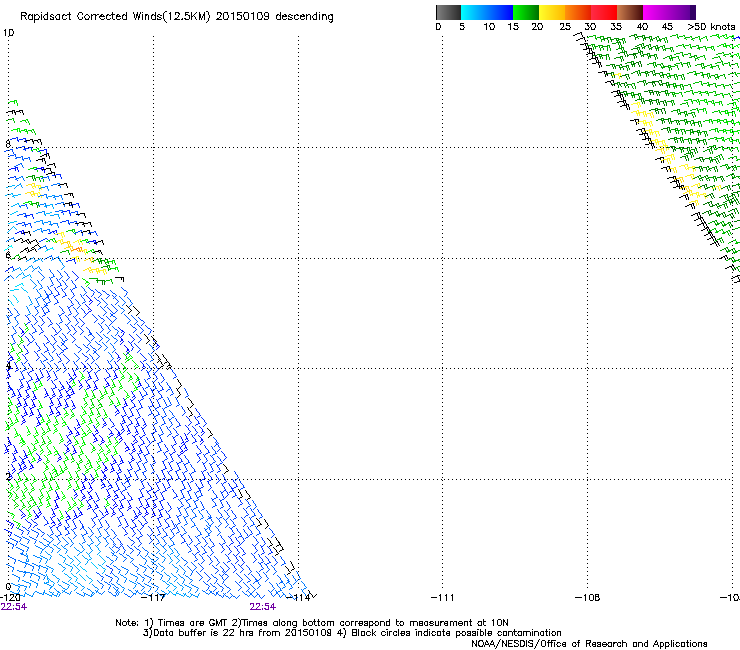Select the yellow 20–25 knot color bar segment

[552, 12]
